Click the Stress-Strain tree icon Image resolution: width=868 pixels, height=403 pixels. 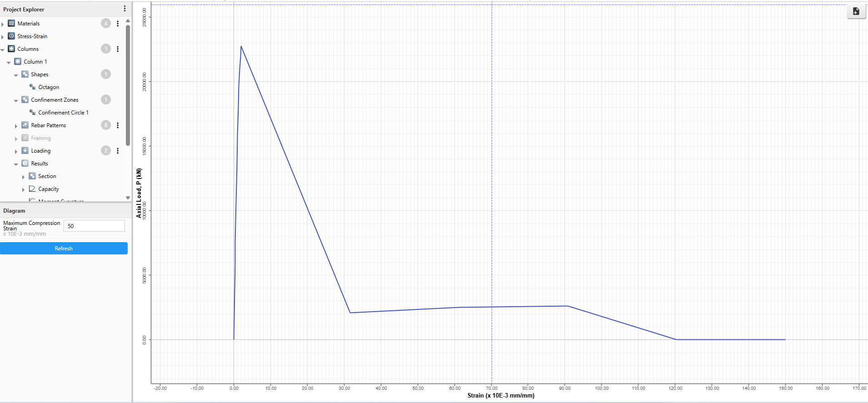click(11, 36)
